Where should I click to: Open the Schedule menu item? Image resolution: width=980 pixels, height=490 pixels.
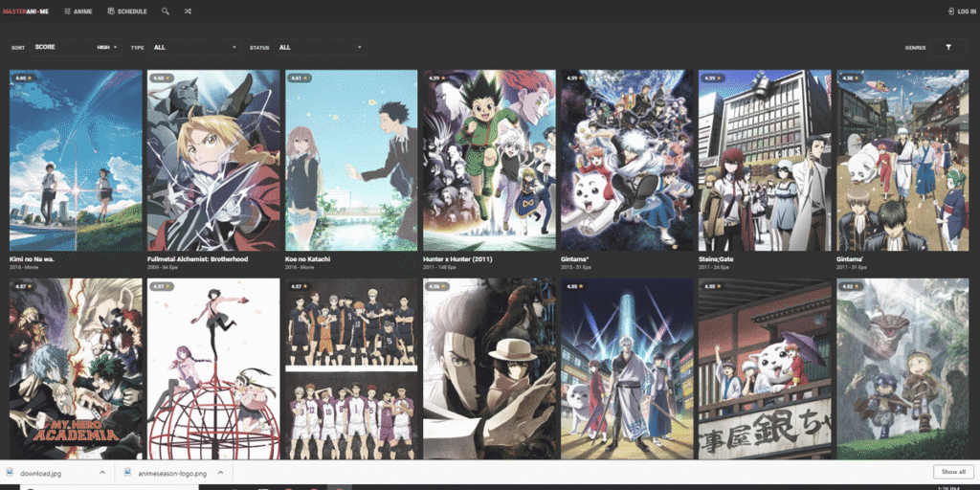tap(127, 11)
